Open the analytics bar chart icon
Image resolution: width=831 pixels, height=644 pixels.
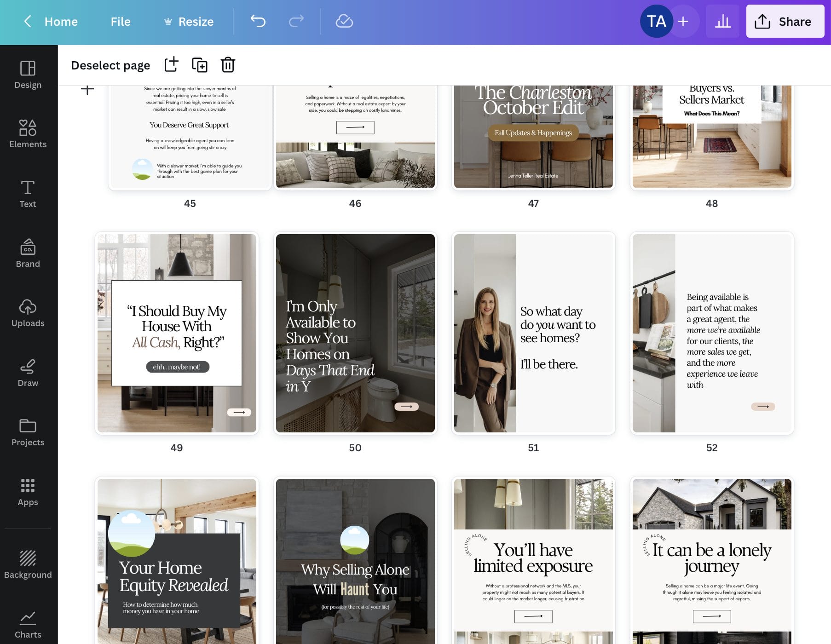tap(722, 21)
